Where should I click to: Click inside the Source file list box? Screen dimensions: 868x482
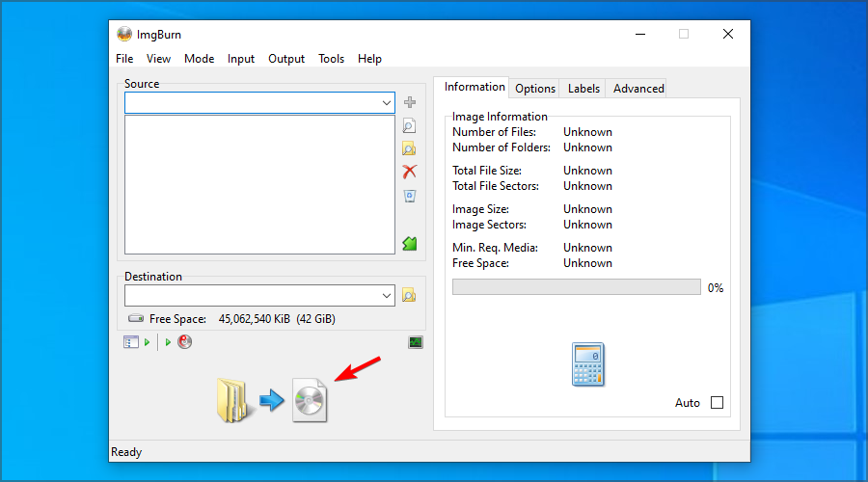[x=258, y=184]
